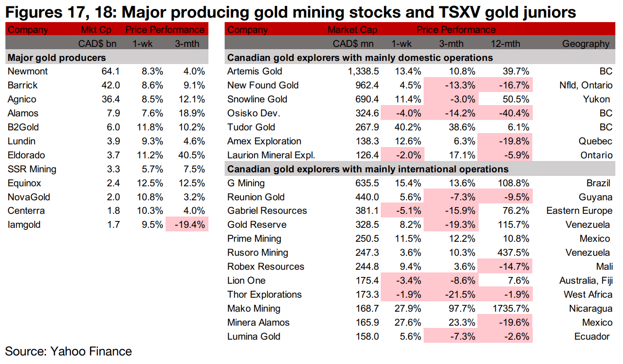Select Mako Mining's 1735.7% value
The image size is (623, 364).
[509, 309]
